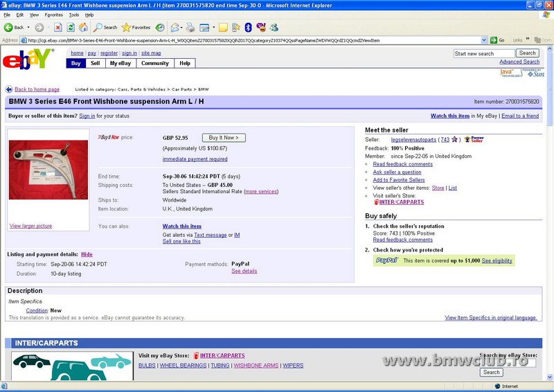Screen dimensions: 554x392
Task: Expand the address bar dropdown
Action: [484, 40]
